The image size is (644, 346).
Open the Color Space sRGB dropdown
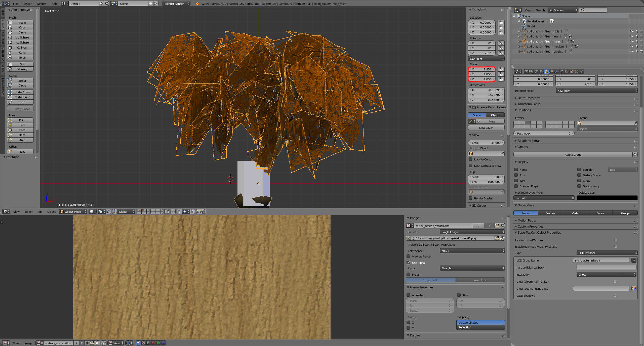click(472, 251)
